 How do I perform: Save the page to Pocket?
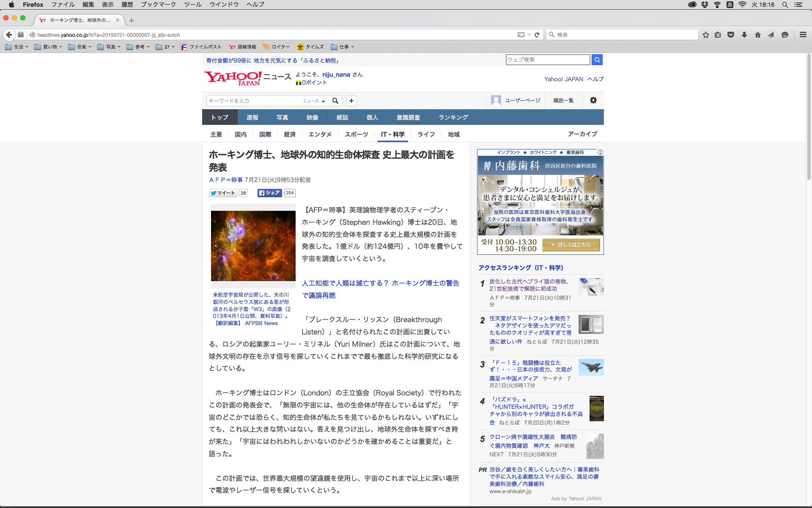click(731, 35)
